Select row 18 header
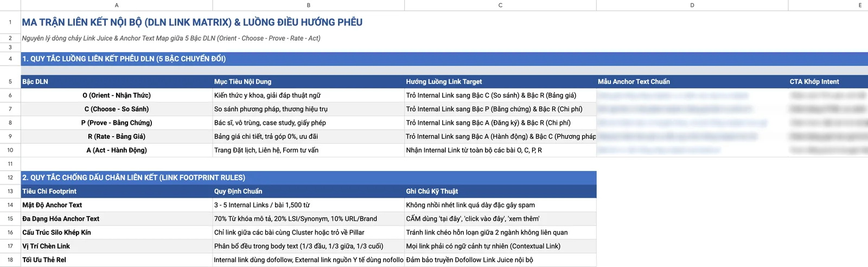 [10, 260]
